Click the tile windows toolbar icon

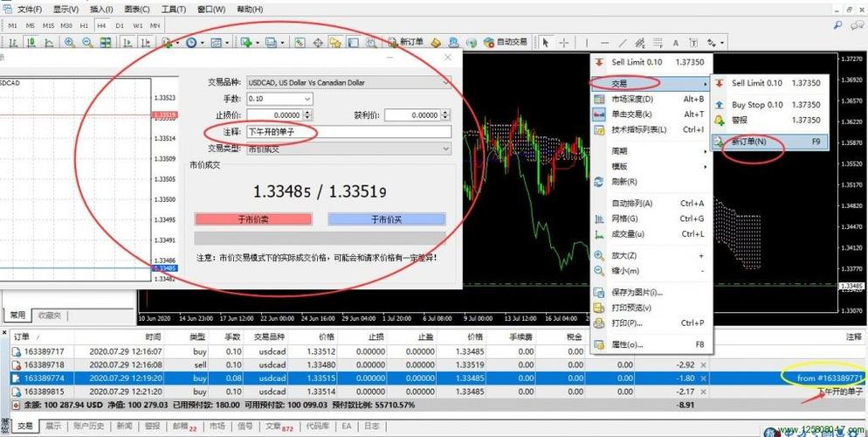pyautogui.click(x=105, y=43)
